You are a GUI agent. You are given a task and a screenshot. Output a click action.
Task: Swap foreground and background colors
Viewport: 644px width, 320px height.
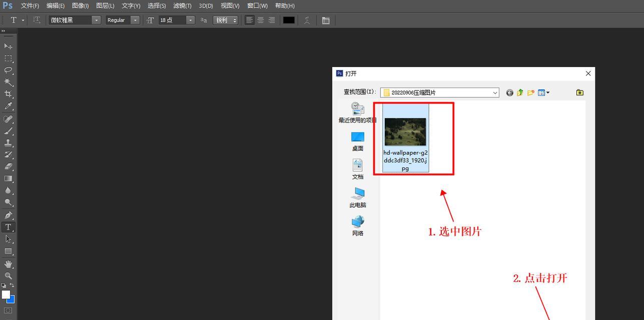pyautogui.click(x=12, y=285)
